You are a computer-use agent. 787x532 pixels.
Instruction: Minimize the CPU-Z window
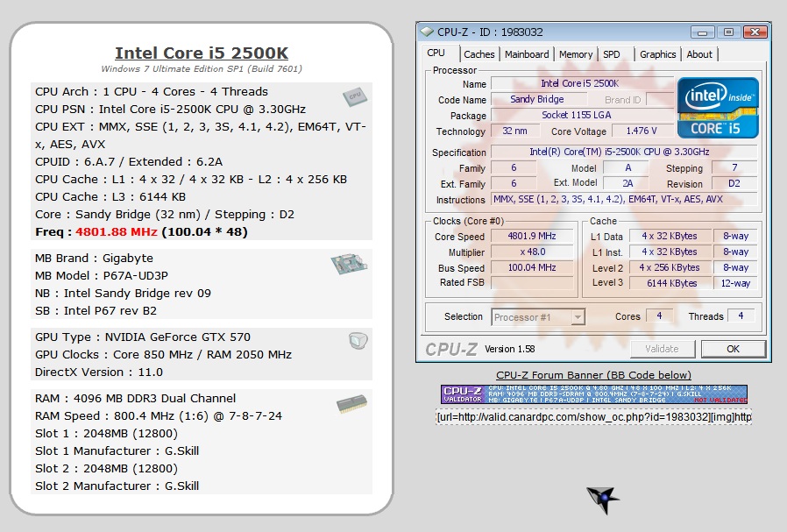tap(702, 32)
